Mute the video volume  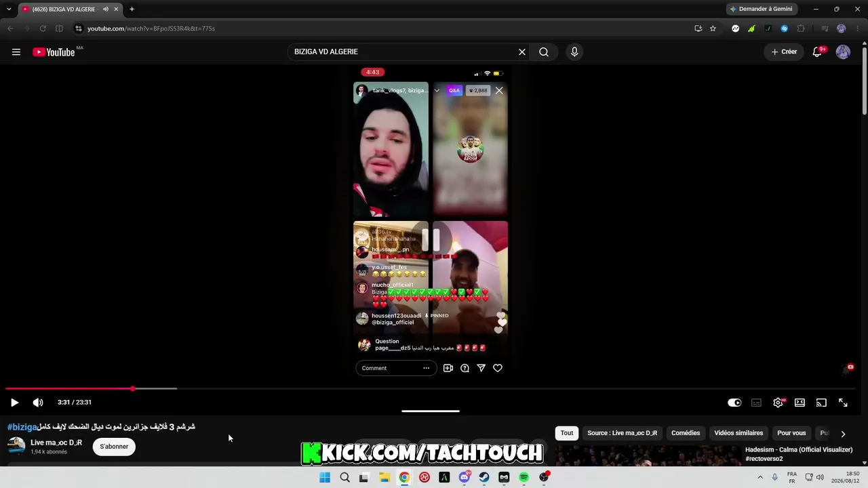coord(38,403)
